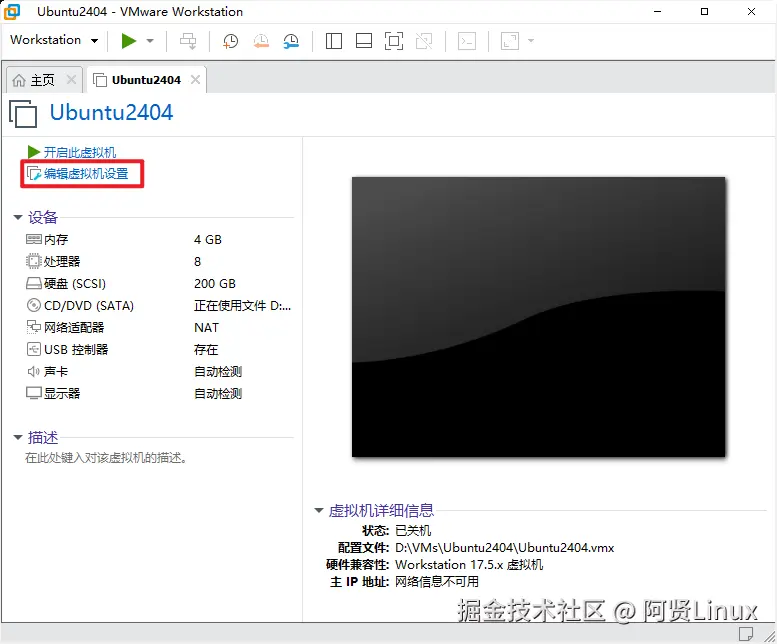Viewport: 777px width, 644px height.
Task: Click the Unity mode toolbar icon
Action: (424, 41)
